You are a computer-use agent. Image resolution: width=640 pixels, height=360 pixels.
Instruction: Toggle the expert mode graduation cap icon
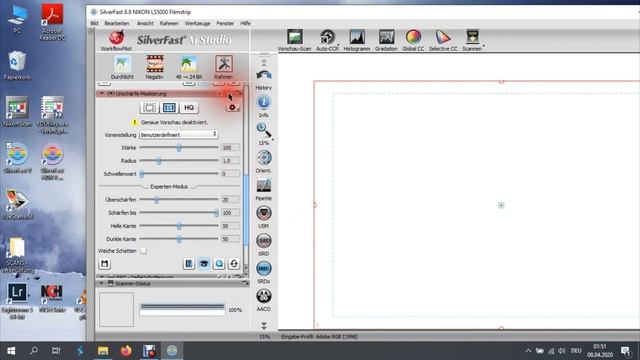click(204, 264)
